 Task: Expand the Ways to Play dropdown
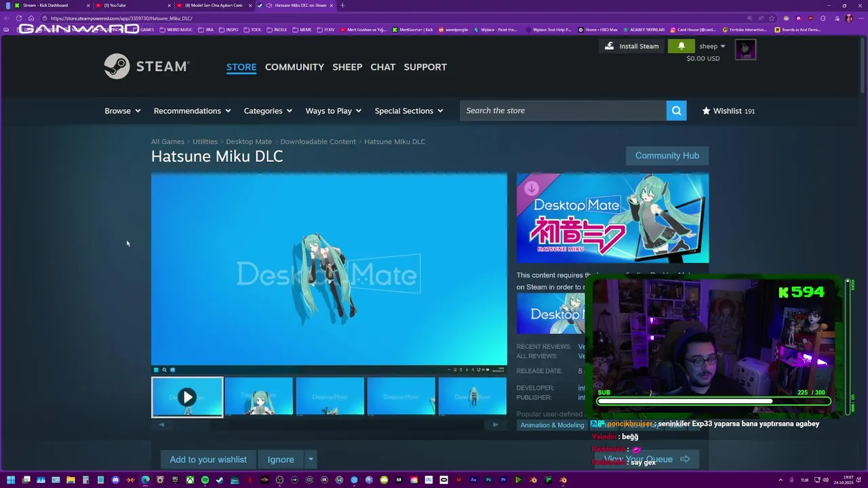click(x=334, y=110)
